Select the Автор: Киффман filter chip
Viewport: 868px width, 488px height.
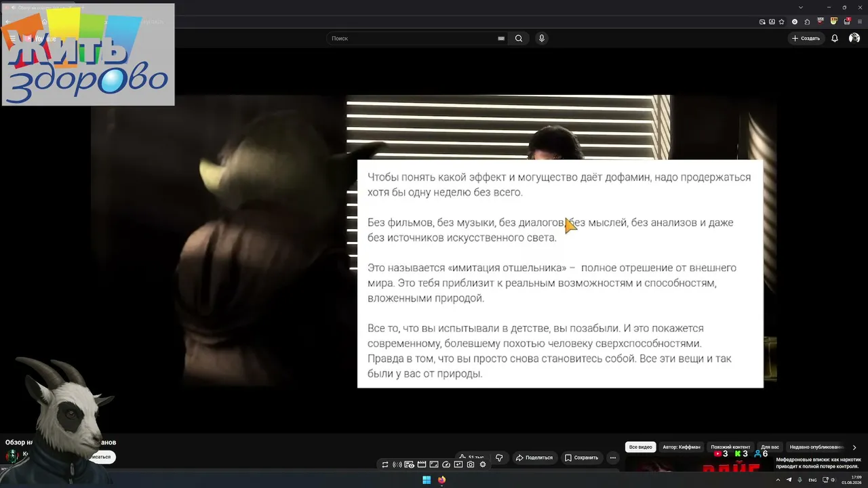point(682,447)
